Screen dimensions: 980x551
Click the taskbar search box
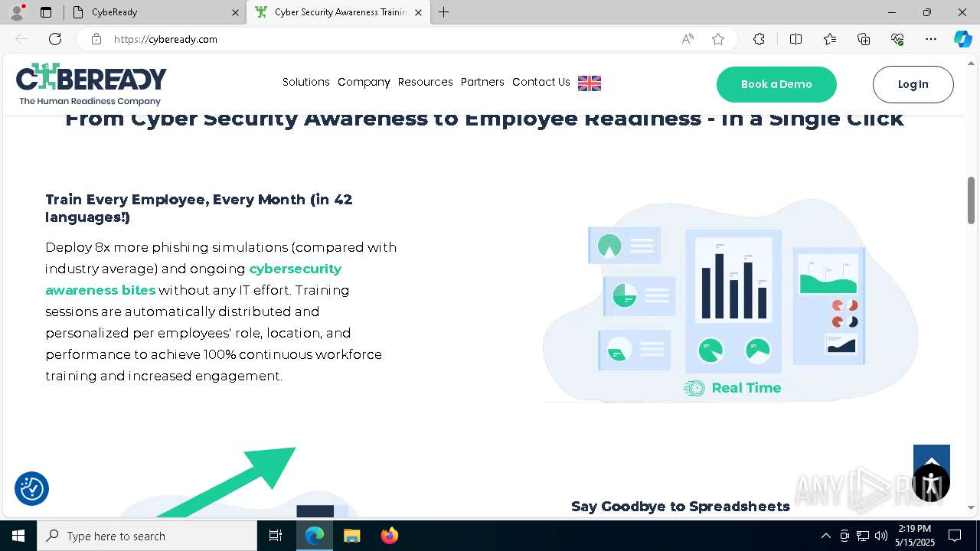click(147, 536)
